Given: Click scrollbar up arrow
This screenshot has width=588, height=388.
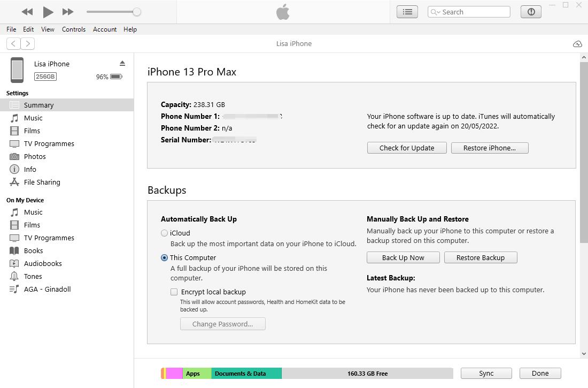Looking at the screenshot, I should [x=584, y=57].
